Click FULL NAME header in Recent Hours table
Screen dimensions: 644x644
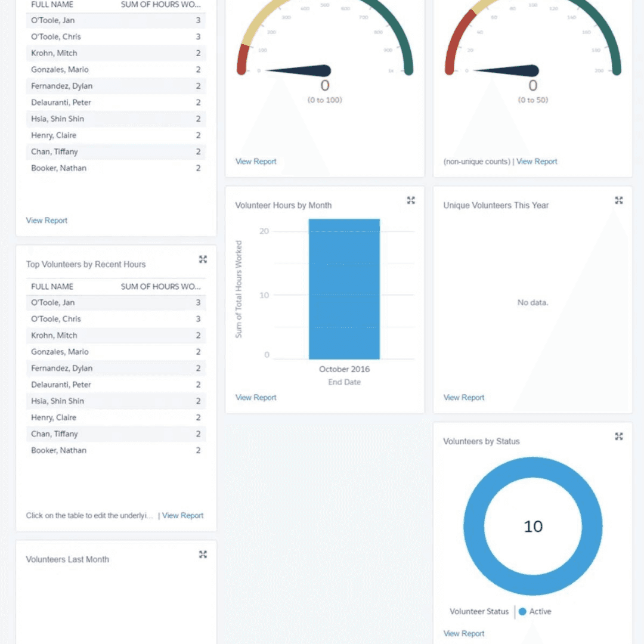[x=52, y=287]
